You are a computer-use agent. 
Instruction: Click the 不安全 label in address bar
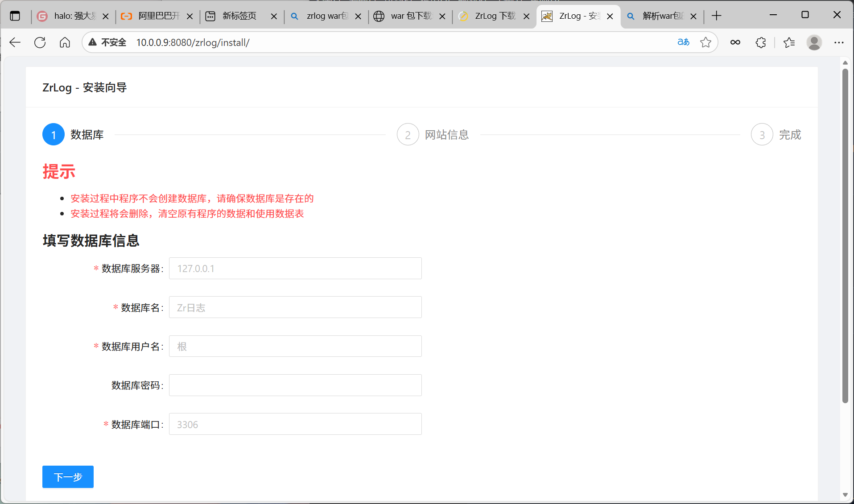click(x=114, y=42)
